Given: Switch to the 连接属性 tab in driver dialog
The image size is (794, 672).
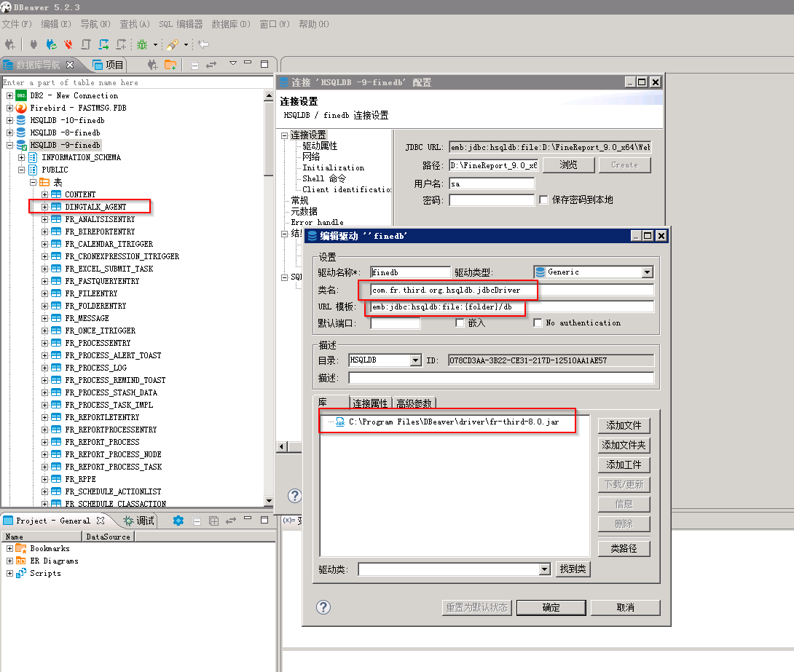Looking at the screenshot, I should coord(370,403).
